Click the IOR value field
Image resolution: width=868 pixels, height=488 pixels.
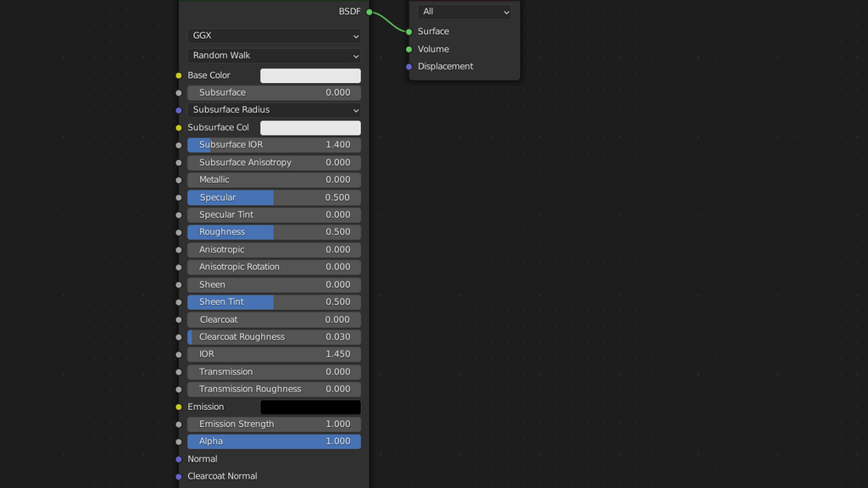coord(273,353)
